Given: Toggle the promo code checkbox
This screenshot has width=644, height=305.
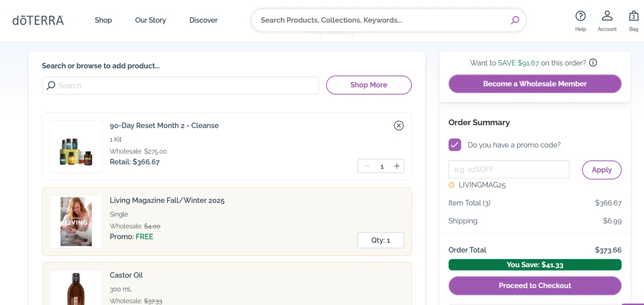Looking at the screenshot, I should [455, 145].
